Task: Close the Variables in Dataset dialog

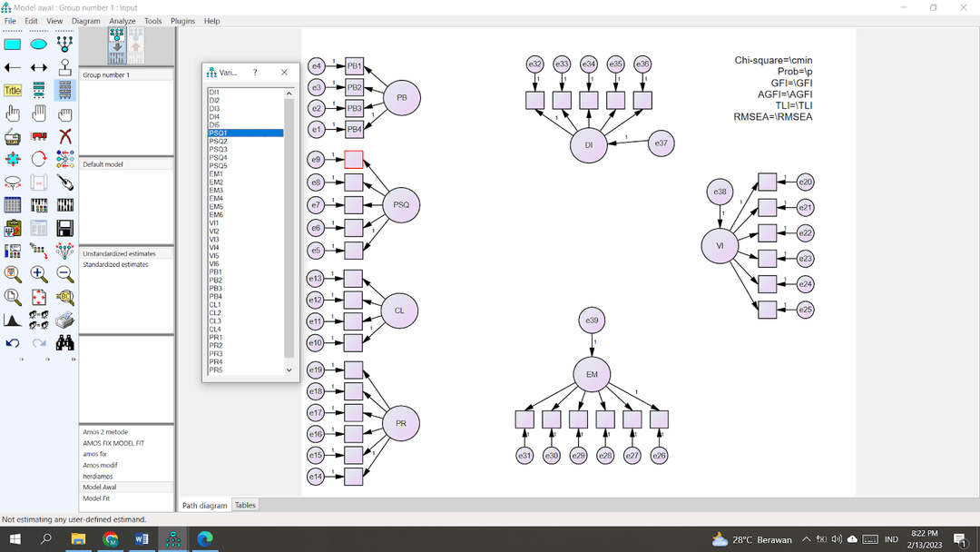Action: [x=284, y=73]
